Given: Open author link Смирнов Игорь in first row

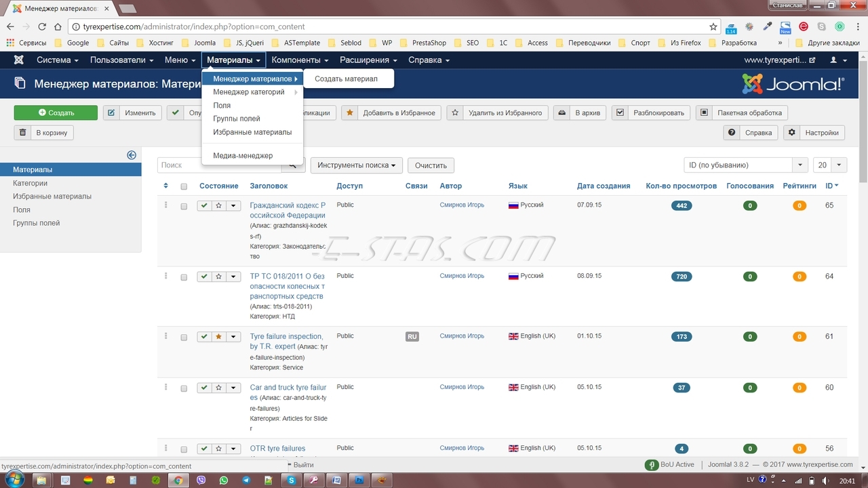Looking at the screenshot, I should pyautogui.click(x=462, y=205).
